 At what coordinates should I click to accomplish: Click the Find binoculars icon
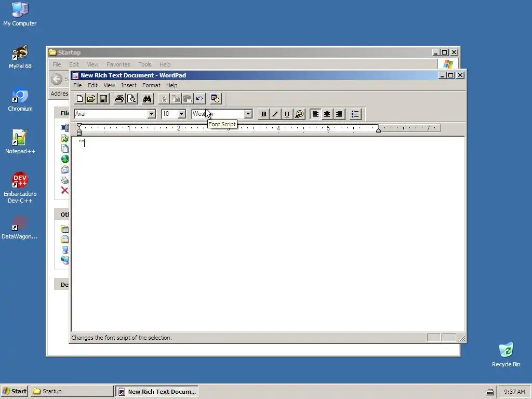(x=147, y=99)
